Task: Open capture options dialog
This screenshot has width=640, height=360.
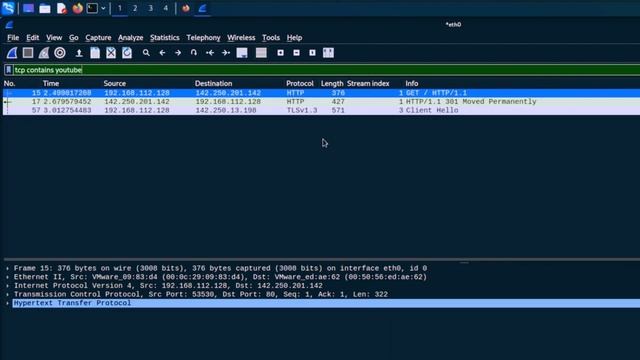Action: pos(60,53)
